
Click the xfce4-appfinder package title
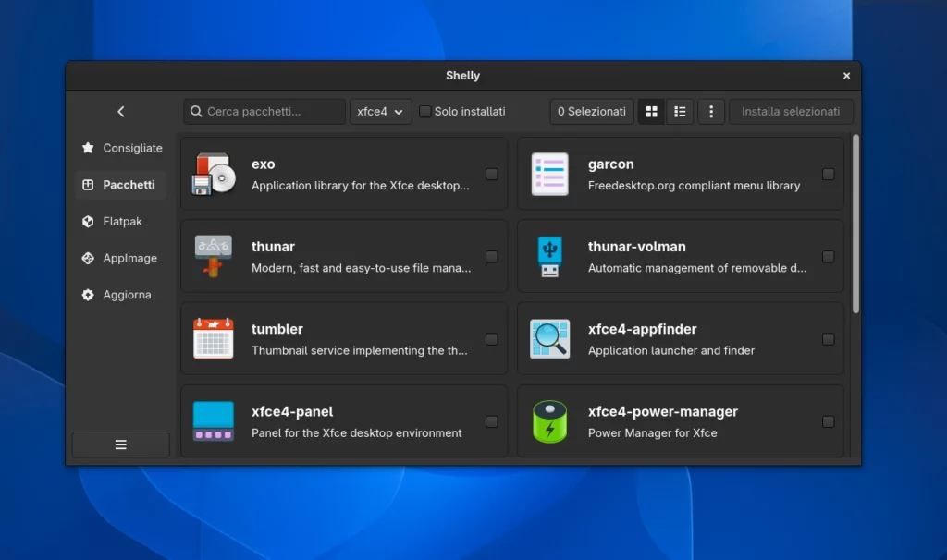(x=642, y=329)
